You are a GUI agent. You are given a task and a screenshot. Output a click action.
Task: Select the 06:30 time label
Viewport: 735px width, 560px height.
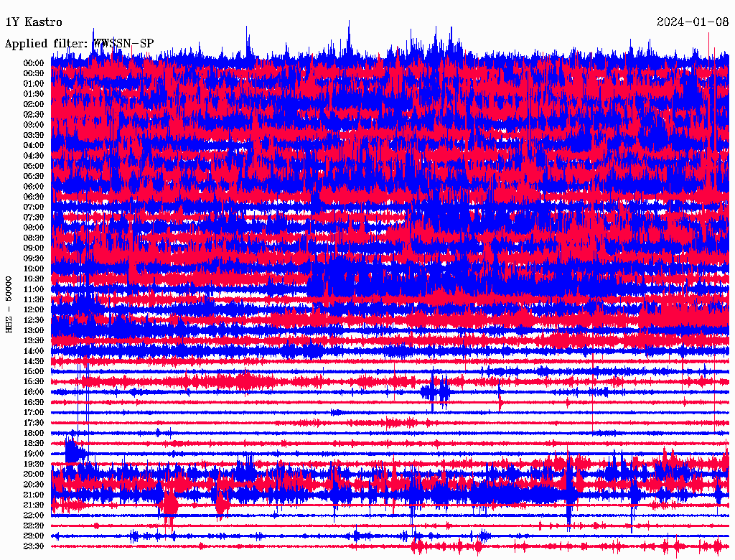pyautogui.click(x=34, y=197)
